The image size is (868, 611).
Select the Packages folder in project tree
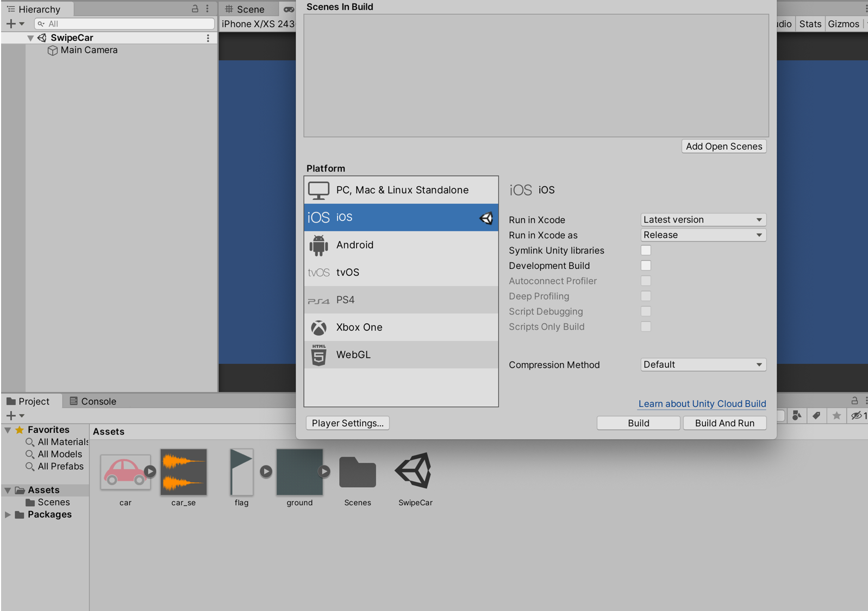[43, 515]
